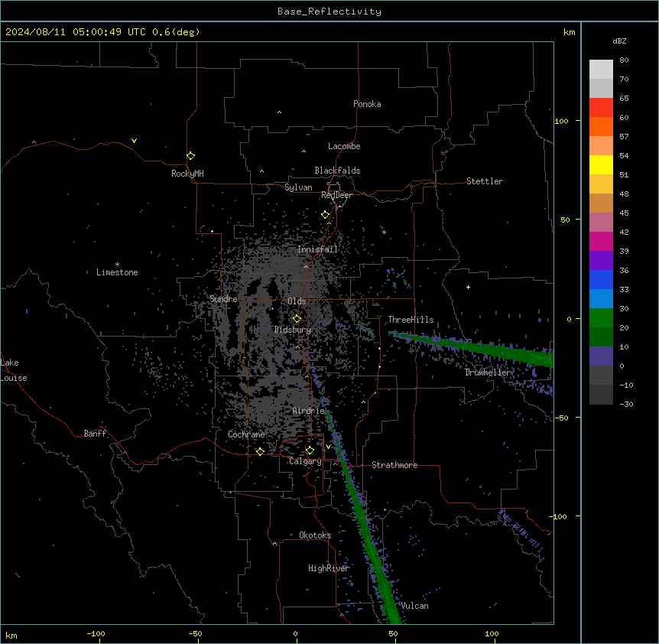Click the purple 36-39 dBZ legend swatch
This screenshot has height=644, width=659.
coord(601,261)
